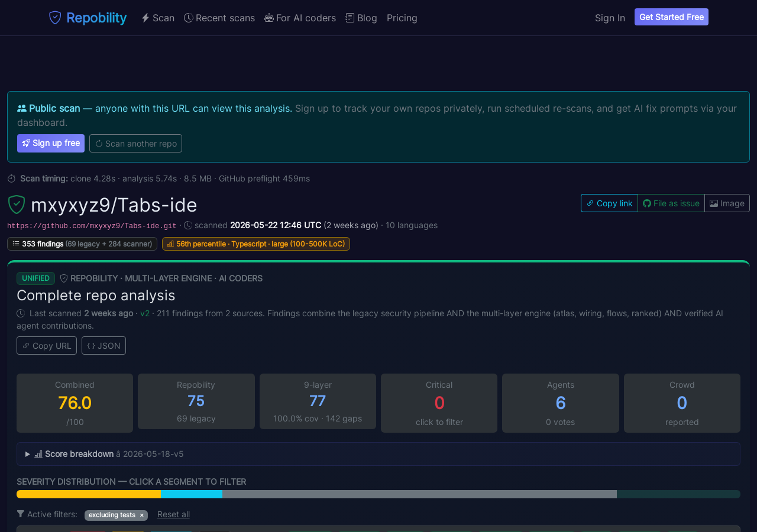Click the v2 version label
This screenshot has width=757, height=532.
(x=145, y=313)
